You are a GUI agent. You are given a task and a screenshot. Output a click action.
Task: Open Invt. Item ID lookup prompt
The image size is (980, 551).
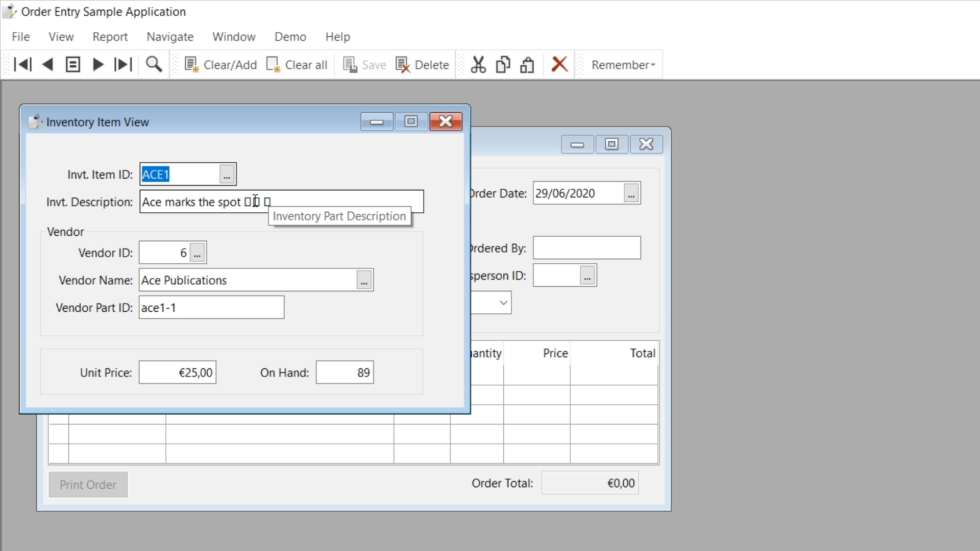click(227, 174)
